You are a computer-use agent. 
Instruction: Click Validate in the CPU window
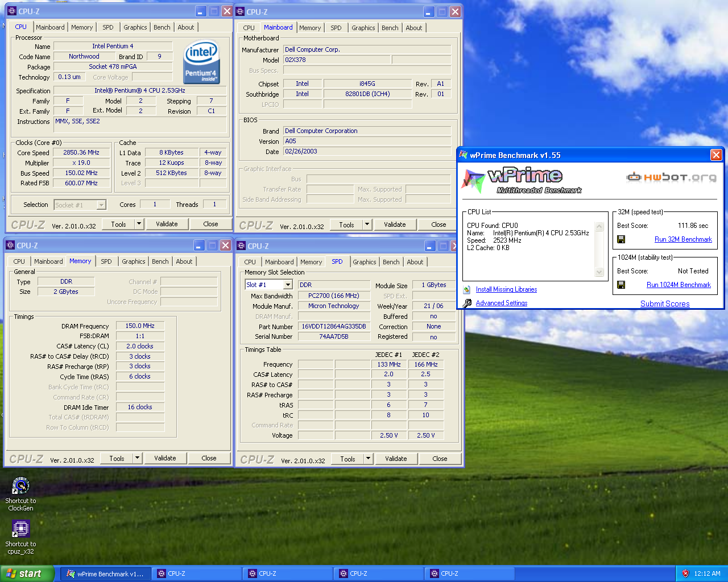(x=167, y=224)
